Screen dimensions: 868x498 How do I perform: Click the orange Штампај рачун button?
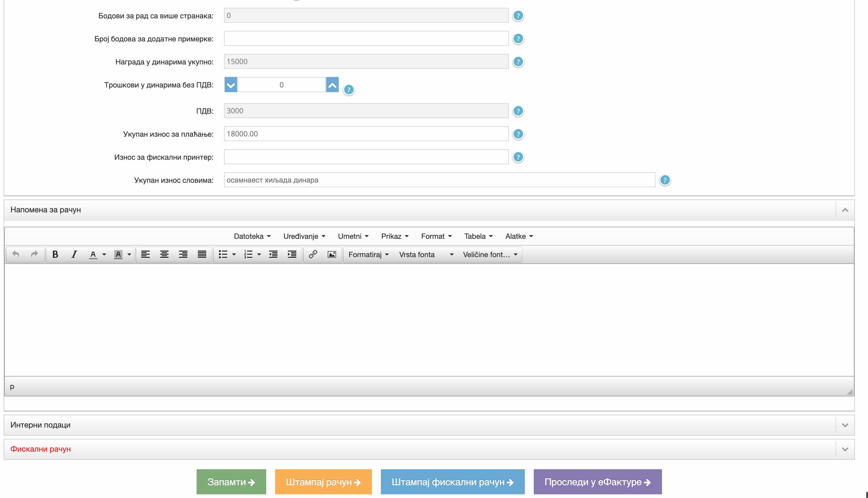click(x=323, y=482)
